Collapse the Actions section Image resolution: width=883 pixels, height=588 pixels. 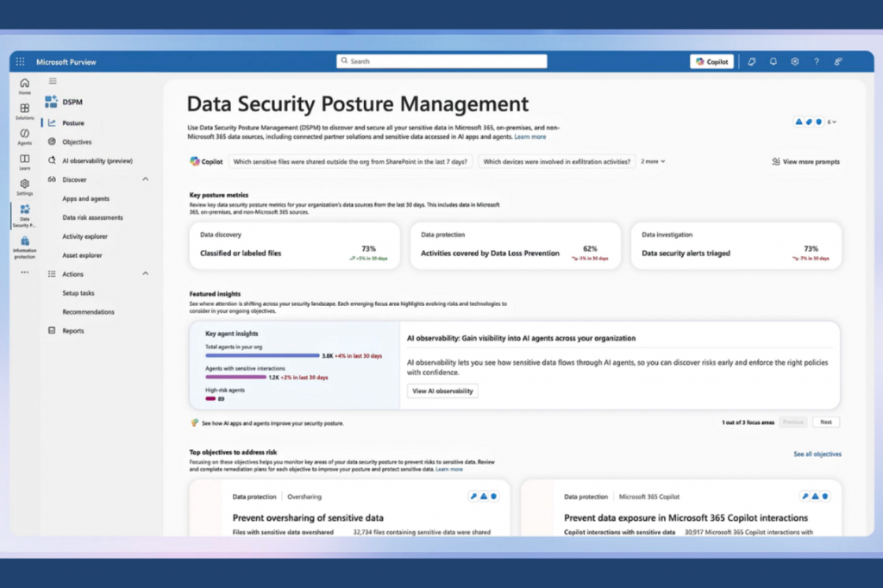coord(145,274)
